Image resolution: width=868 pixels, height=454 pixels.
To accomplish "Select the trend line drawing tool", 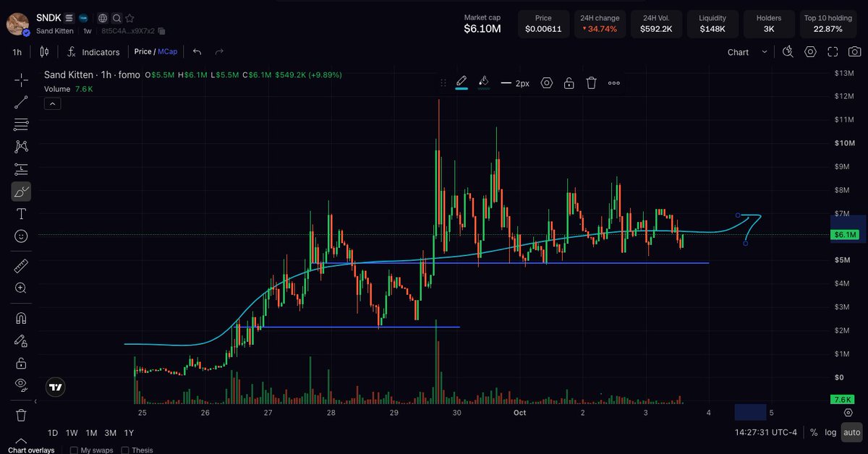I will [22, 103].
